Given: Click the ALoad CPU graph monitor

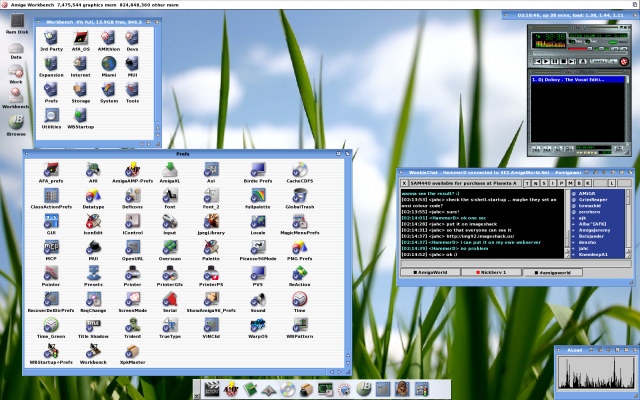Looking at the screenshot, I should click(x=595, y=373).
